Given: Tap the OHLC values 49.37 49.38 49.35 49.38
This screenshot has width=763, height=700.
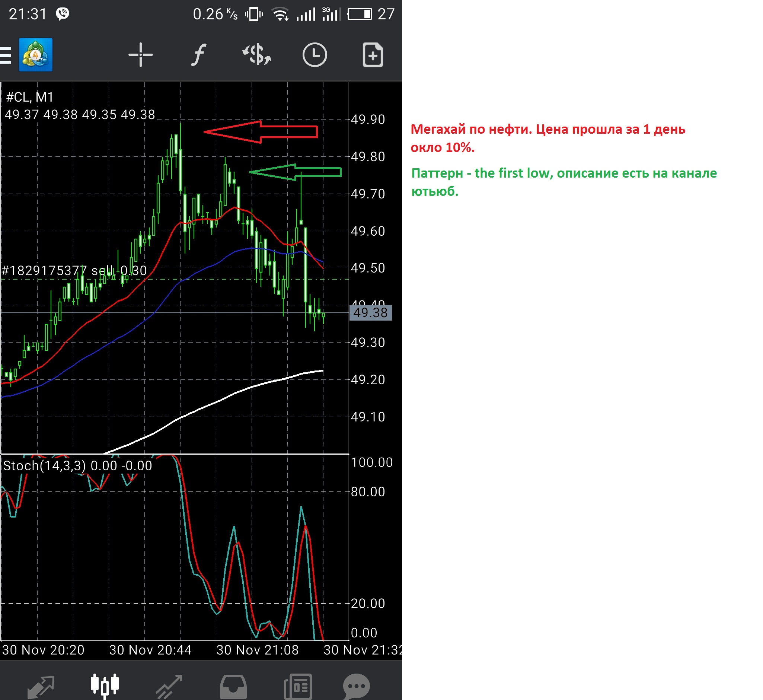Looking at the screenshot, I should 80,115.
